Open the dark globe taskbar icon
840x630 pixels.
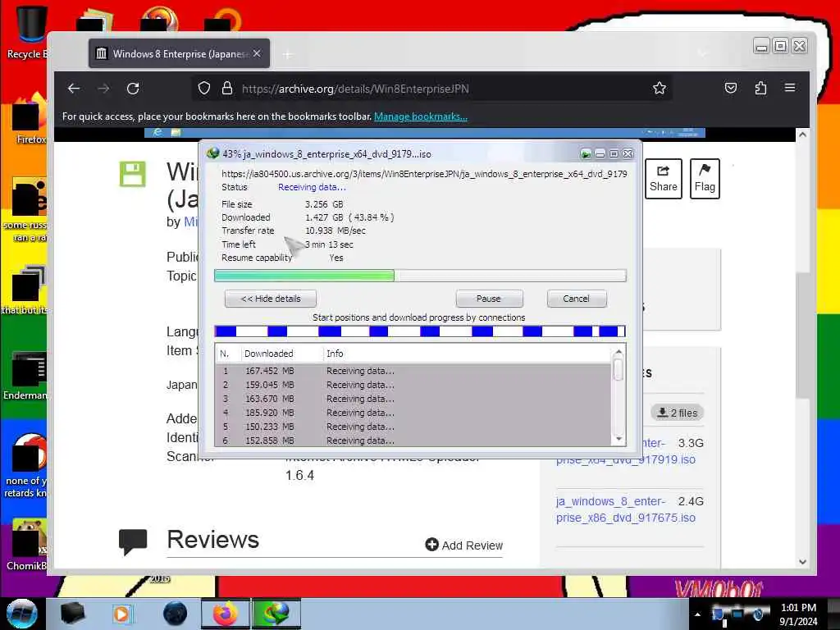175,614
